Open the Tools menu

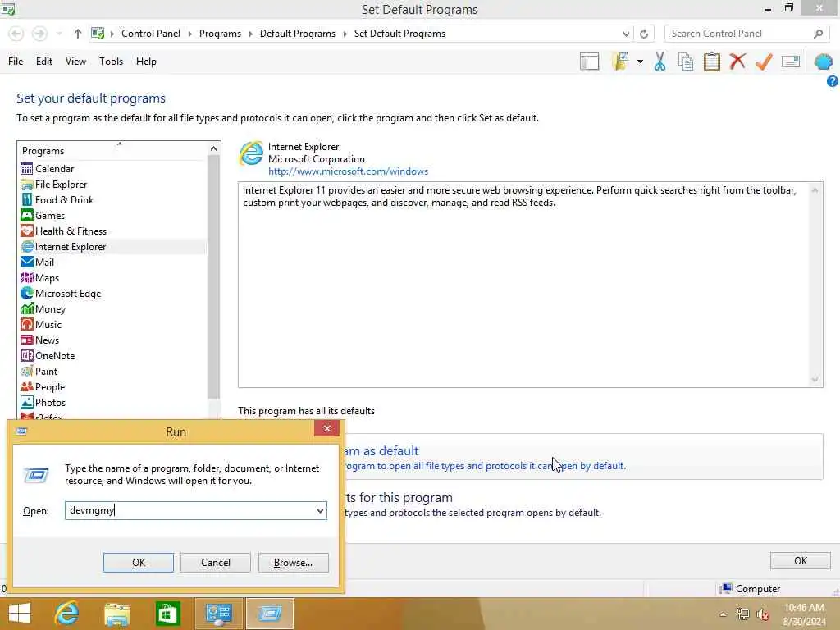[x=111, y=62]
